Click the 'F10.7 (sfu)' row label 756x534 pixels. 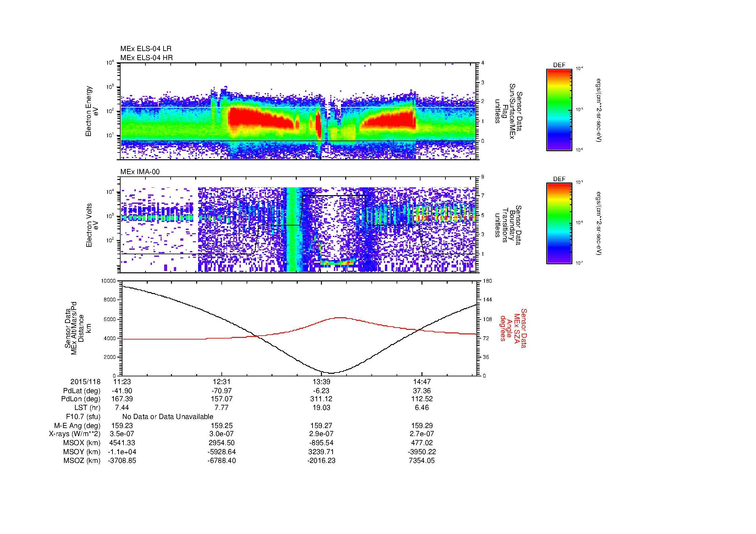(83, 416)
